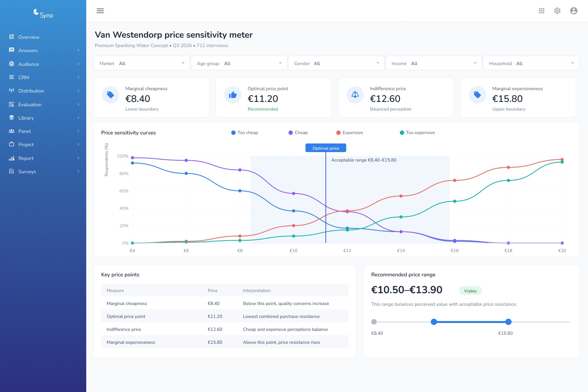Click the Overview sidebar icon
Viewport: 588px width, 392px height.
coord(12,37)
